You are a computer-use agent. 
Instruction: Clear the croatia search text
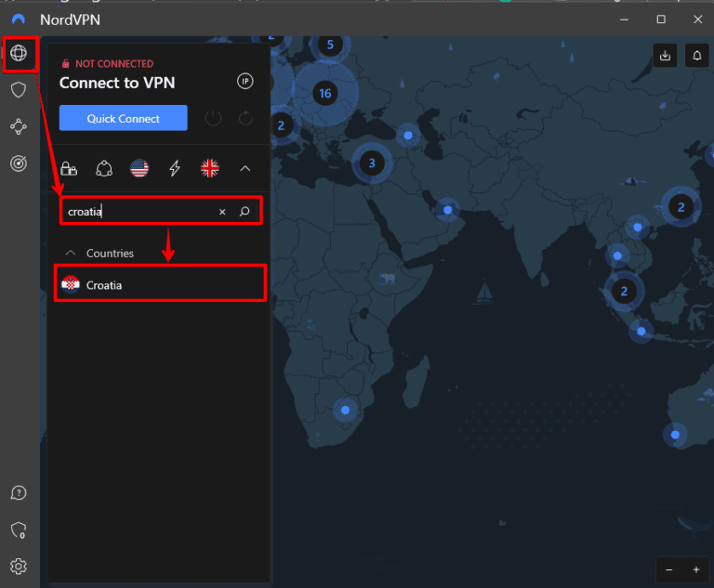click(222, 212)
